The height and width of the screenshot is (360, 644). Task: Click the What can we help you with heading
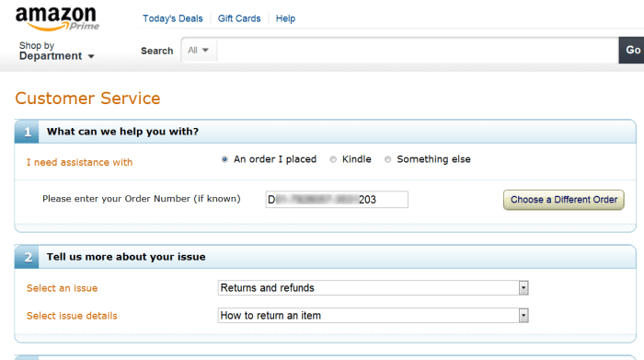tap(122, 132)
